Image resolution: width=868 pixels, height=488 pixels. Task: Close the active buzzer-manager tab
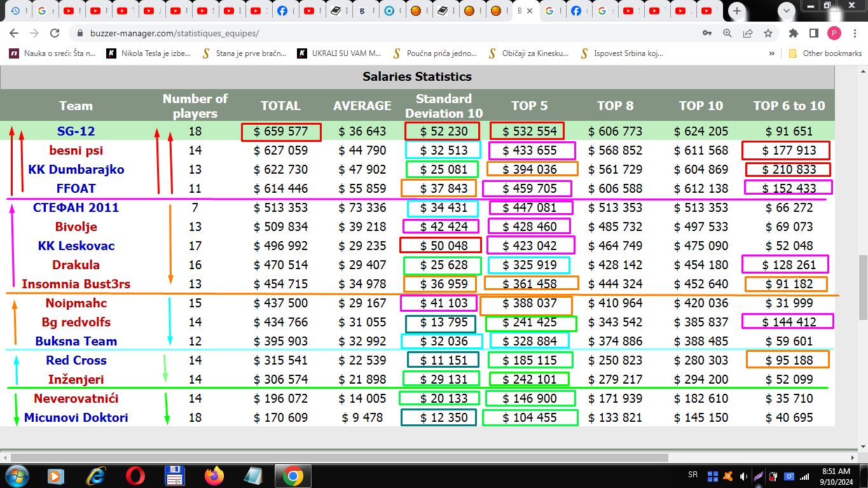530,11
